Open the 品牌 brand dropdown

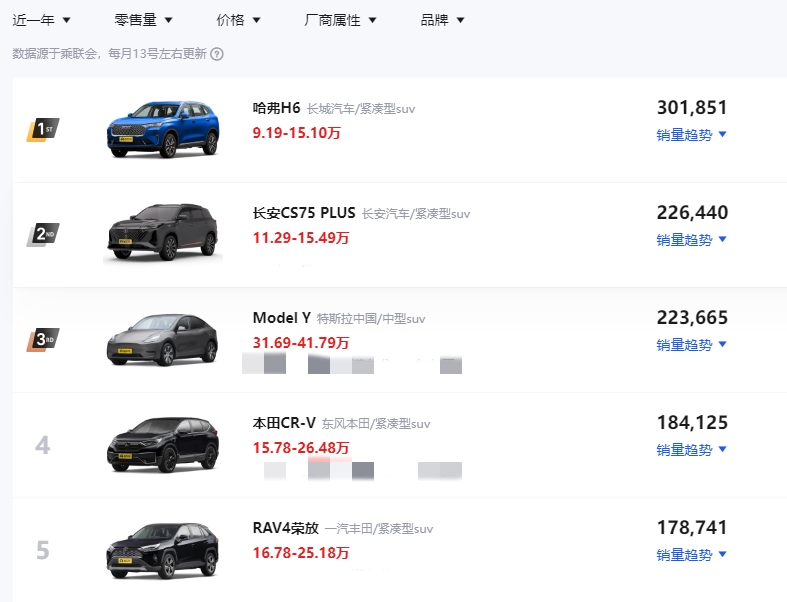(442, 20)
